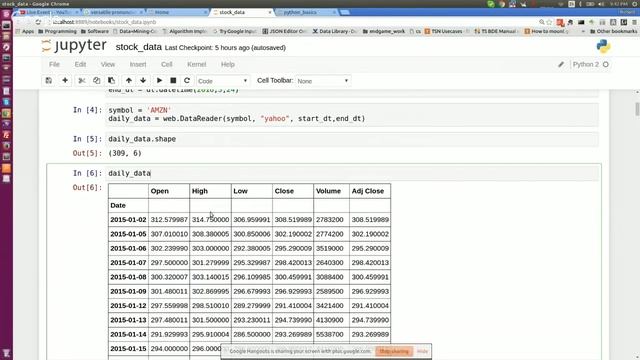Screen dimensions: 640x360
Task: Open the Help menu
Action: [228, 64]
